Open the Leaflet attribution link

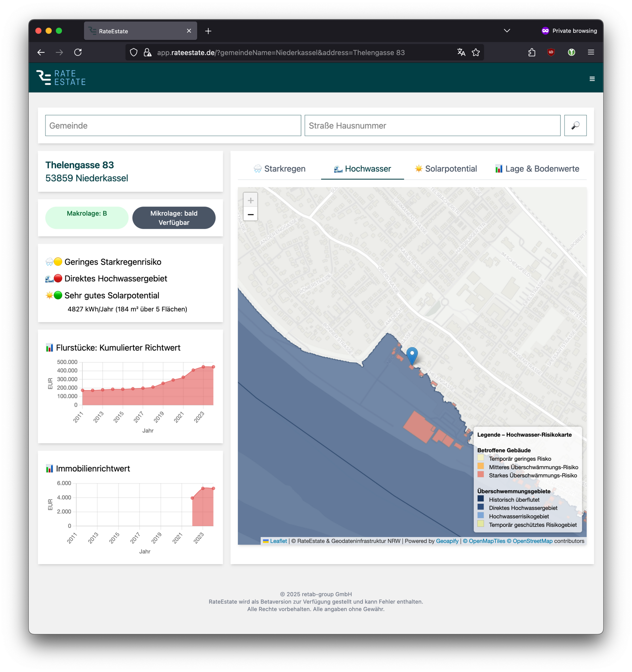tap(278, 541)
